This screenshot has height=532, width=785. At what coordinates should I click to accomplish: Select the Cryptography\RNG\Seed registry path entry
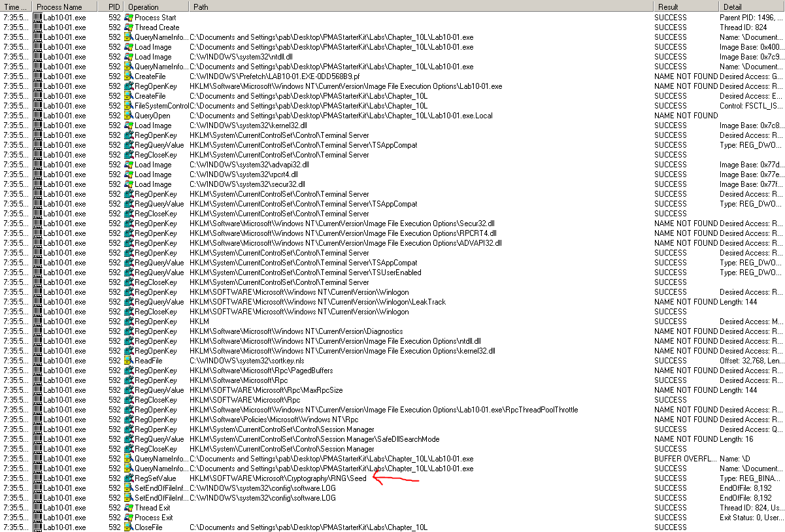click(x=278, y=478)
